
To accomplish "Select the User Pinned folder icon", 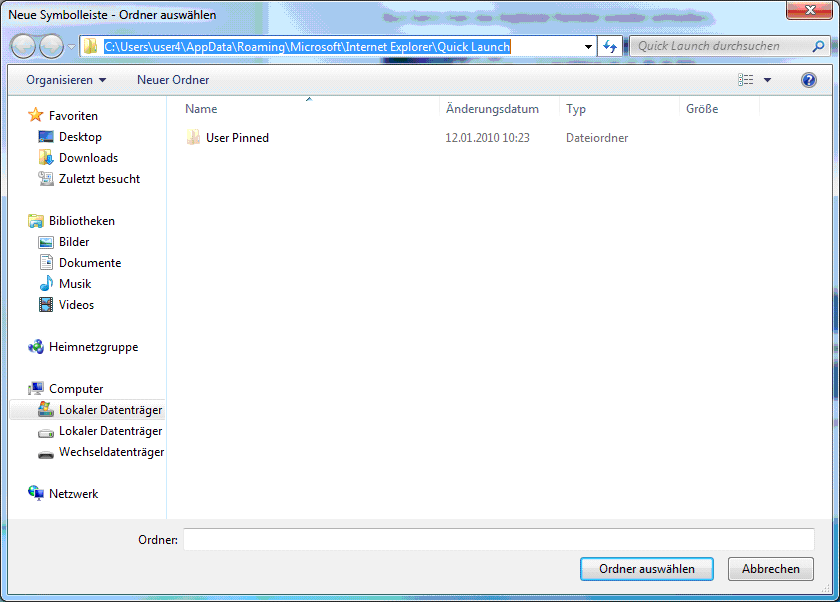I will click(x=194, y=138).
